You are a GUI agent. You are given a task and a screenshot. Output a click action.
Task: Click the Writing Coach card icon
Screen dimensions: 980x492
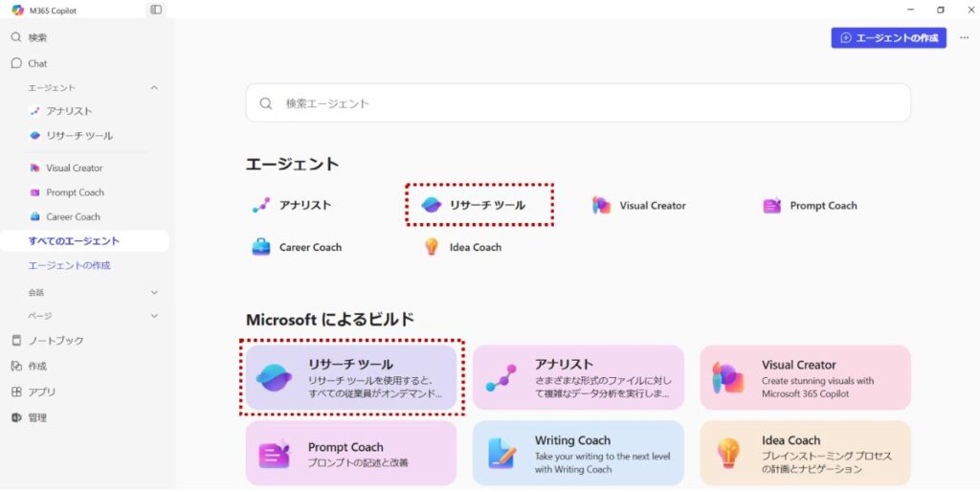coord(502,454)
